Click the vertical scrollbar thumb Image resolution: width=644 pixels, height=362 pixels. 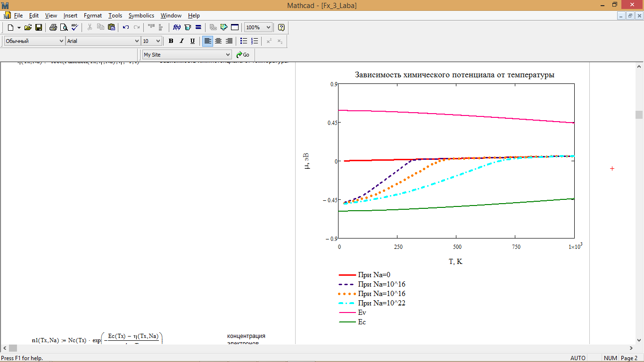[639, 115]
